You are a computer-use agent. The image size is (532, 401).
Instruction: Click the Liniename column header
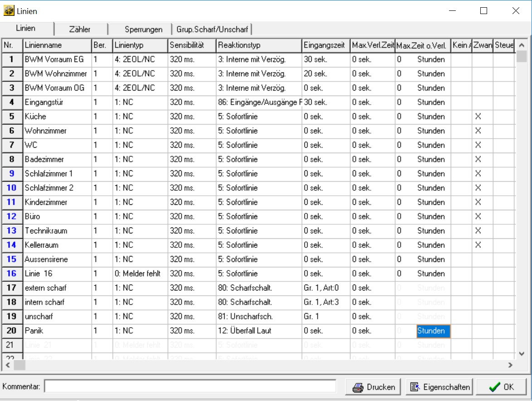[57, 45]
